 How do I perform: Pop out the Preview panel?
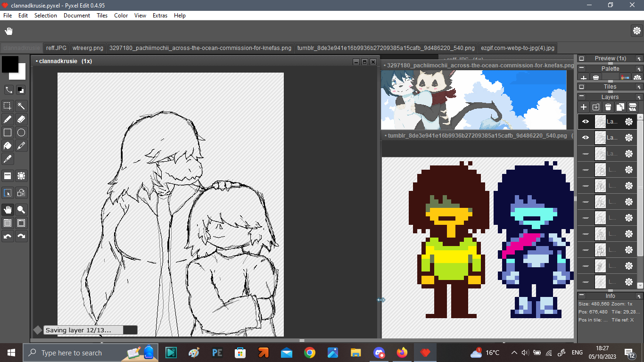(x=639, y=58)
